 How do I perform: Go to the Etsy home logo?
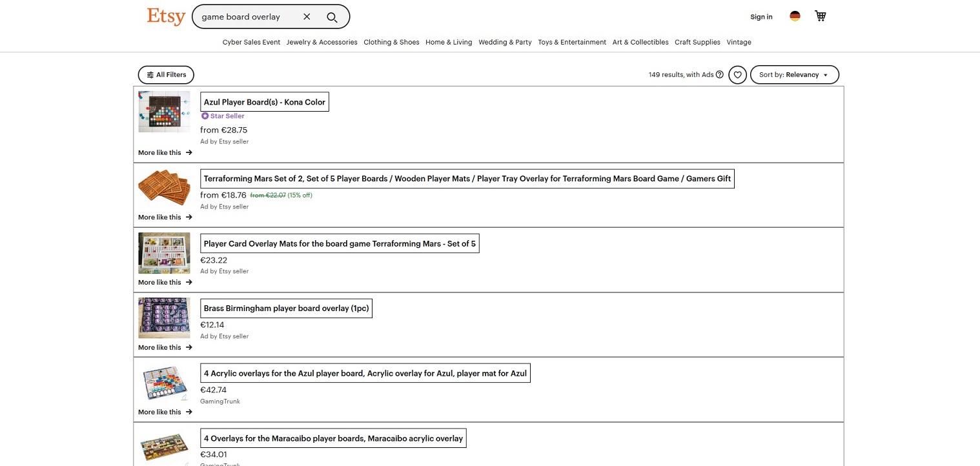[x=166, y=16]
